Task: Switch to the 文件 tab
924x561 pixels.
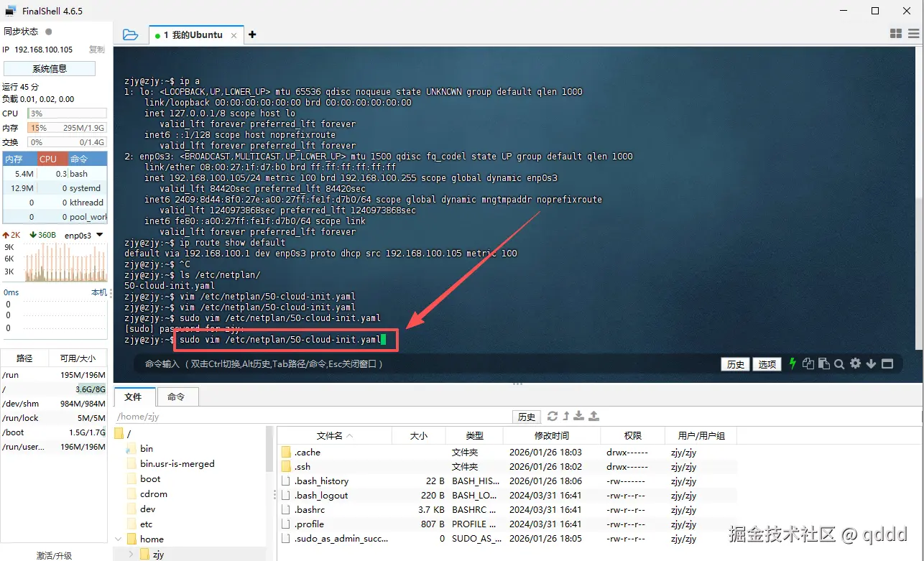Action: (x=134, y=397)
